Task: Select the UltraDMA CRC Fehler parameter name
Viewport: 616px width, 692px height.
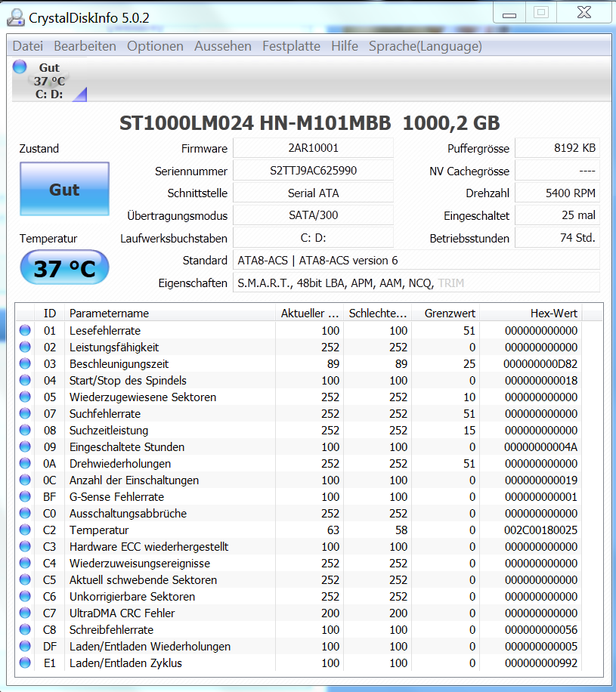Action: pos(122,613)
